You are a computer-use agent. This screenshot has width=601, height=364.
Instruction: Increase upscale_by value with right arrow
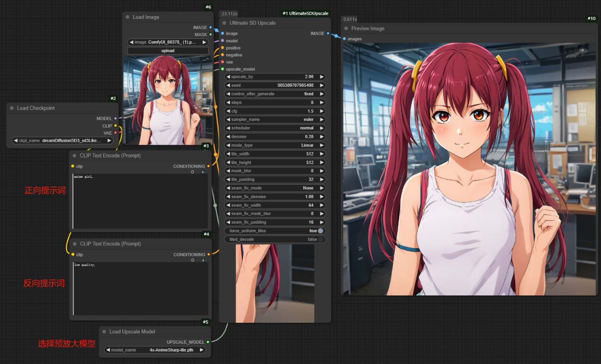coord(322,77)
